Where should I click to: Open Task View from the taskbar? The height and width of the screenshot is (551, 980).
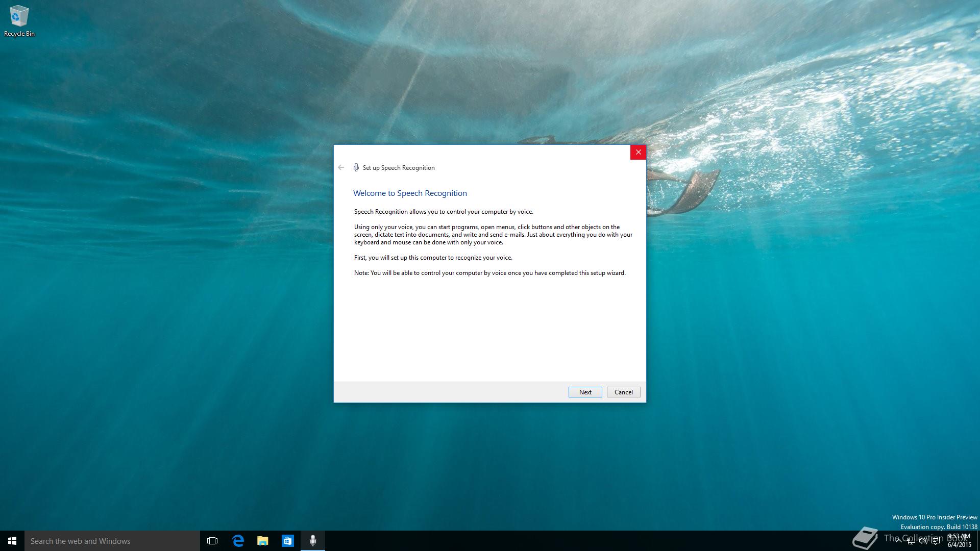click(x=212, y=541)
